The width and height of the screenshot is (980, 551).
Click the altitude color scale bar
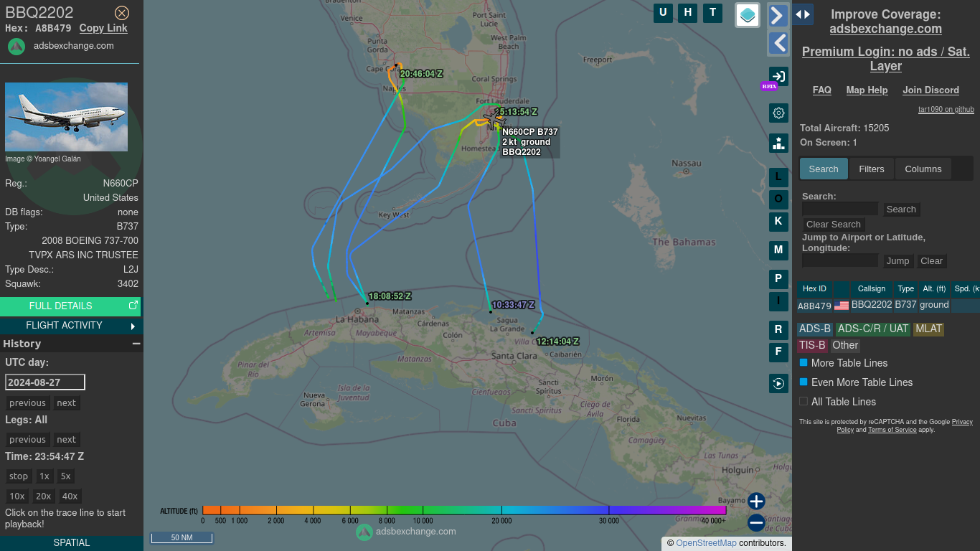pos(464,511)
